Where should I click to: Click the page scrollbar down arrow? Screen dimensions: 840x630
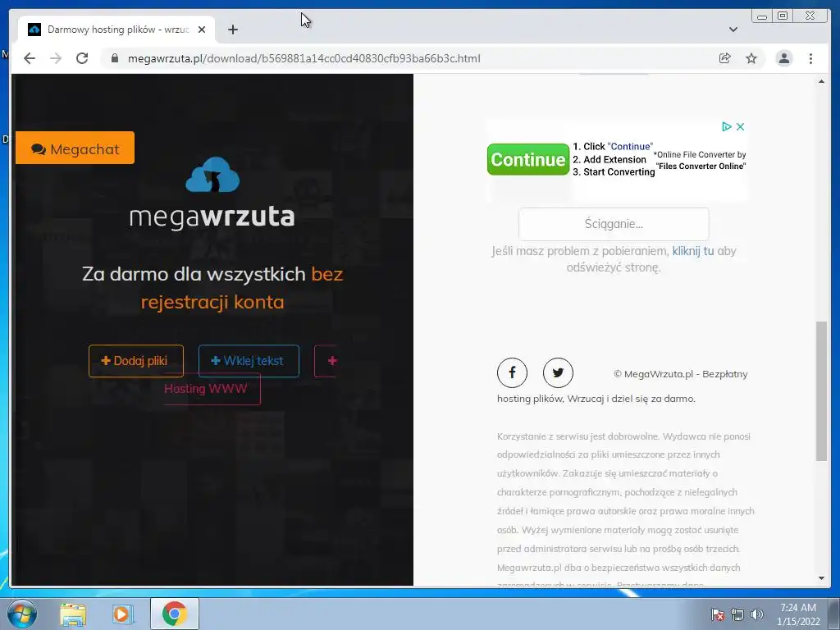(821, 578)
